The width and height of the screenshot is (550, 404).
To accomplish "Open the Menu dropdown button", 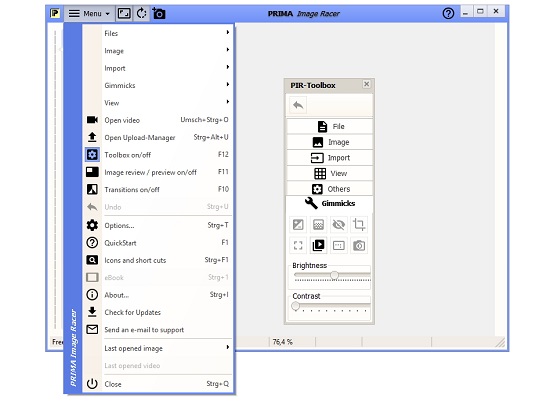I will coord(89,14).
